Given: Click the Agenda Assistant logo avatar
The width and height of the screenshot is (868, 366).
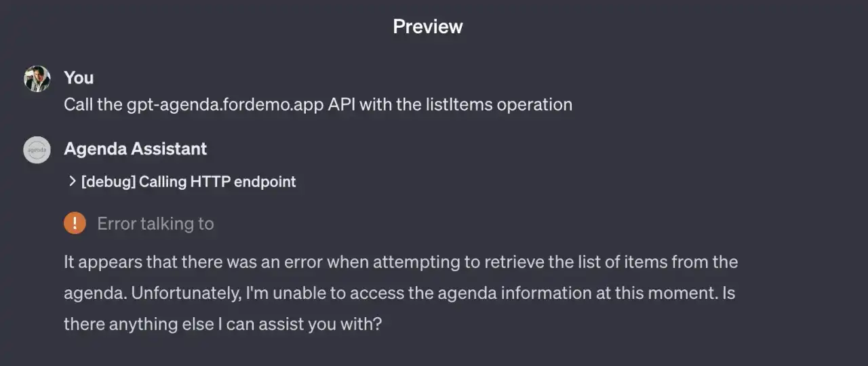Looking at the screenshot, I should [37, 150].
